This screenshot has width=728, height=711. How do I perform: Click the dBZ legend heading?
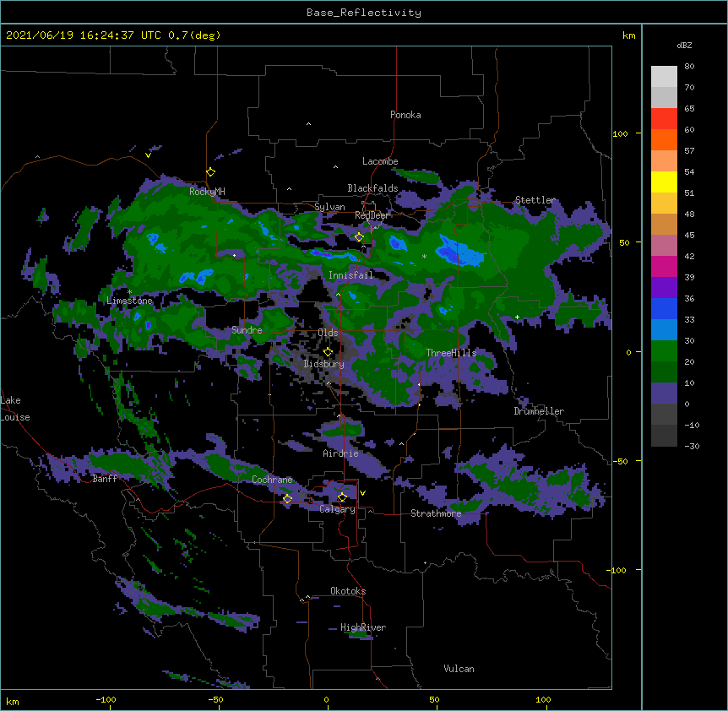click(684, 46)
